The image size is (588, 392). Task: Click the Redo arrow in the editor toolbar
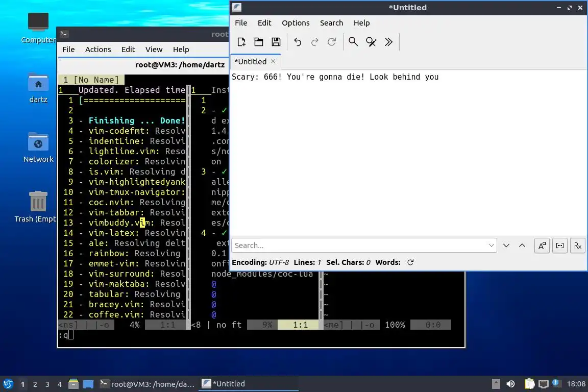pos(314,42)
